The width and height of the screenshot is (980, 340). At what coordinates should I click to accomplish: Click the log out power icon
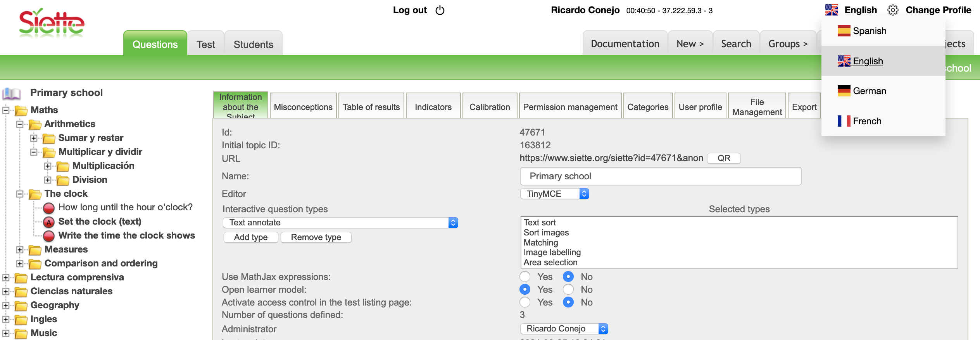(440, 10)
